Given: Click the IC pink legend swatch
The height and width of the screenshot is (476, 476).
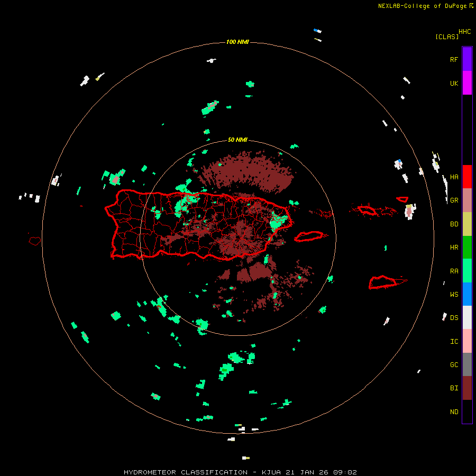Looking at the screenshot, I should point(467,341).
